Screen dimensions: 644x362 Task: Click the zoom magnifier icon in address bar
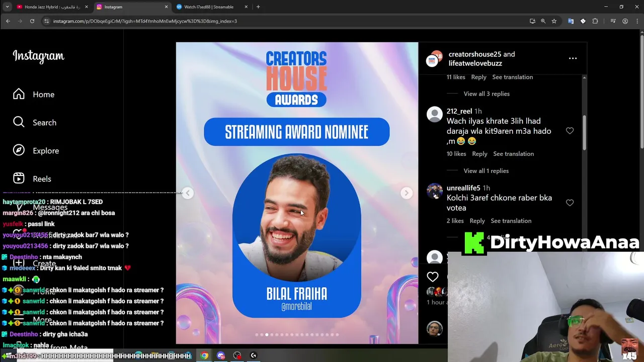(543, 21)
